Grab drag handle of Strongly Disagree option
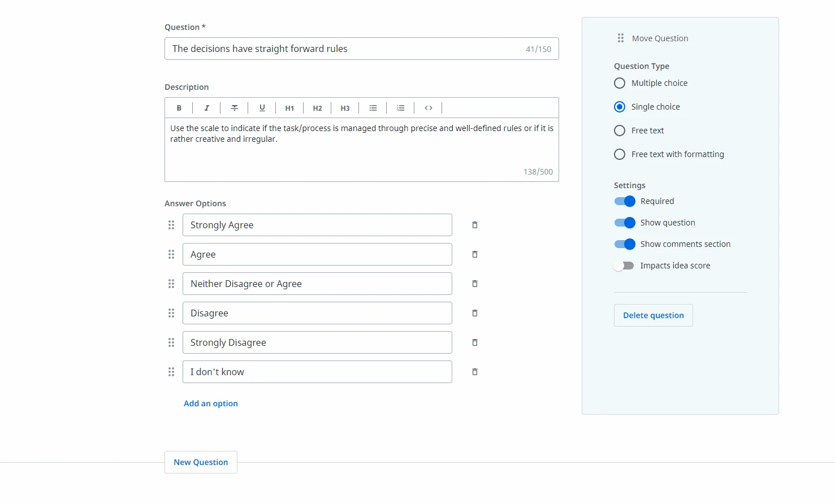Viewport: 835px width, 504px height. click(171, 342)
